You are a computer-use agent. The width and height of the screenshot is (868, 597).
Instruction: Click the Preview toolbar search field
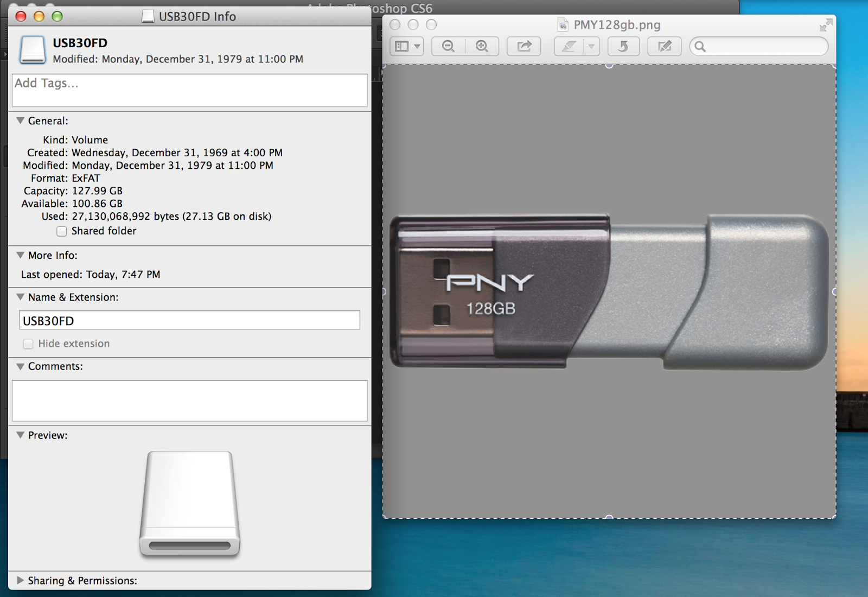point(759,47)
